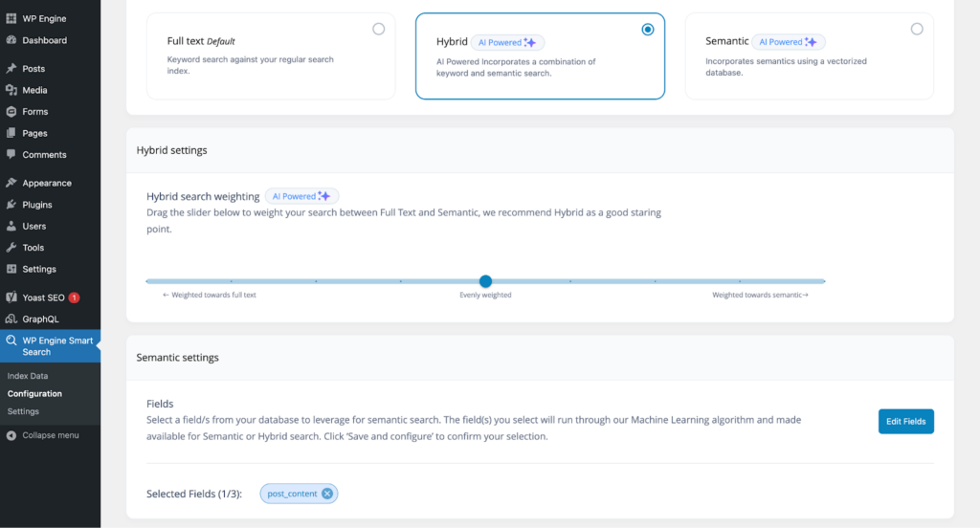Click the Tools wrench icon

coord(11,248)
